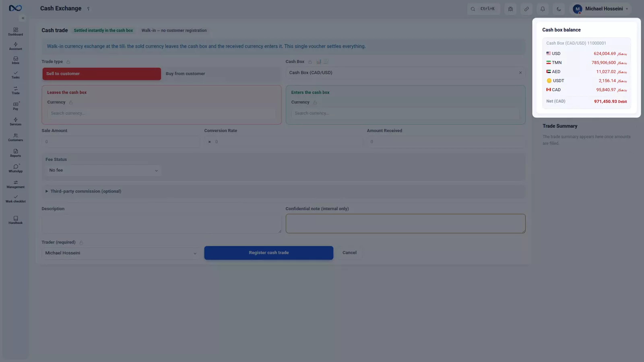Click the chart icon beside Cash Box label

pyautogui.click(x=318, y=62)
